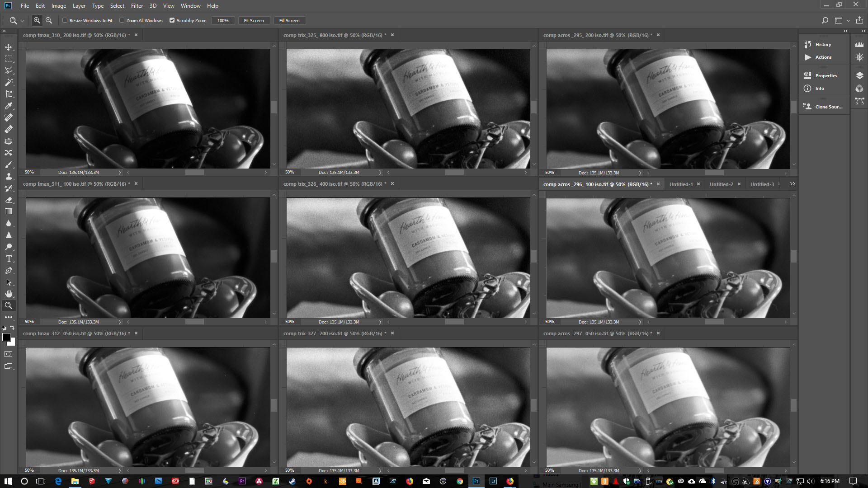Click the Fit Screen button
The image size is (868, 488).
[254, 20]
